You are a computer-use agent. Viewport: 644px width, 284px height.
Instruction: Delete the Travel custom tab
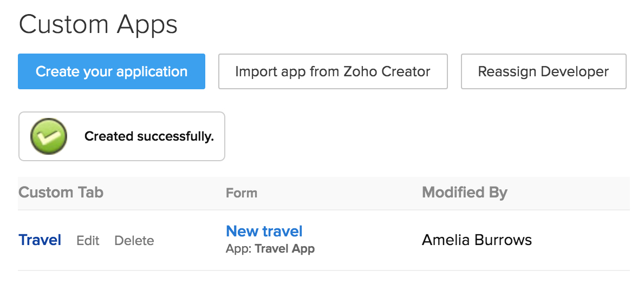click(x=134, y=241)
